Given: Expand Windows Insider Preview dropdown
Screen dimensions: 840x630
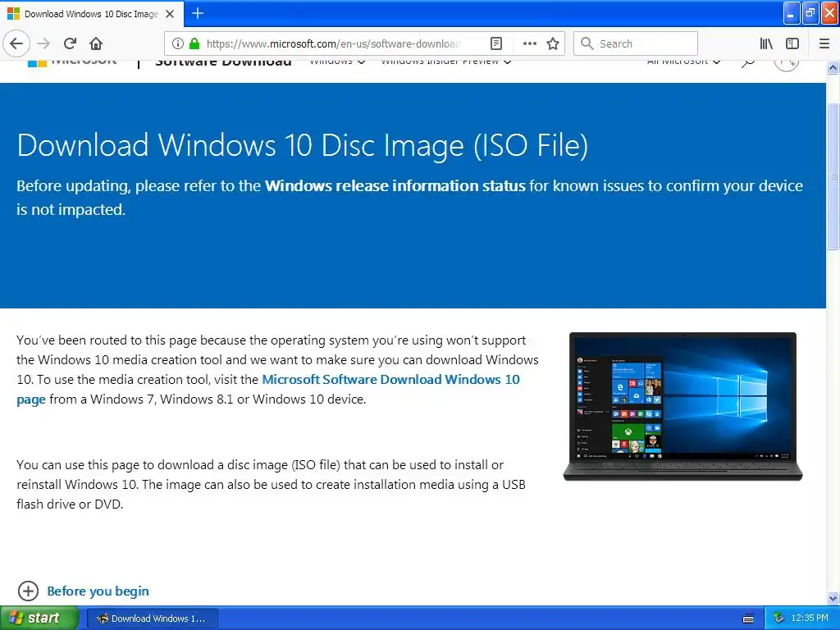Looking at the screenshot, I should (445, 62).
